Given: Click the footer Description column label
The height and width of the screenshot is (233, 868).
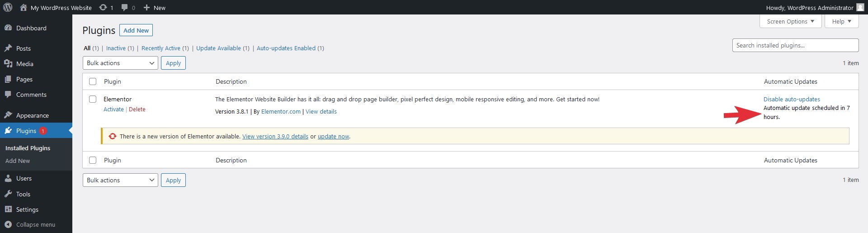Looking at the screenshot, I should pos(231,160).
